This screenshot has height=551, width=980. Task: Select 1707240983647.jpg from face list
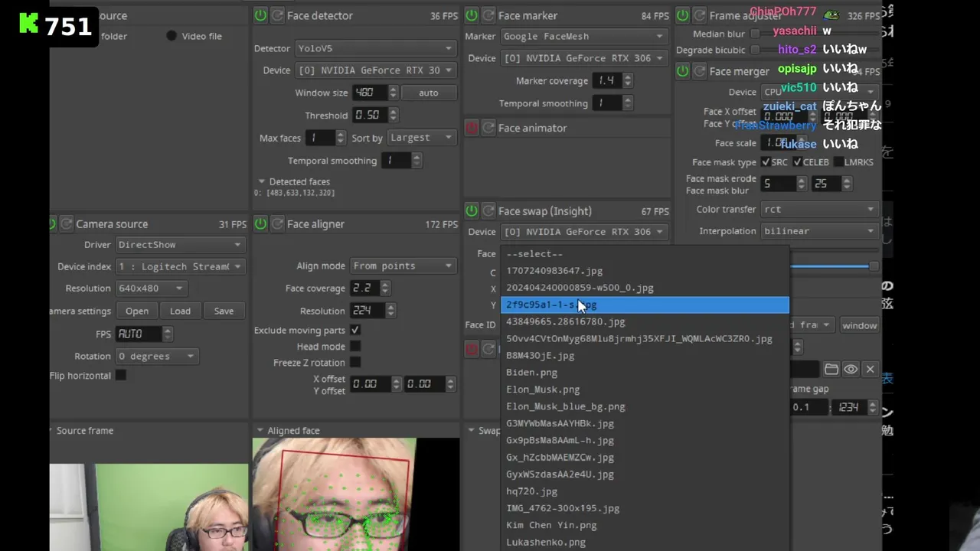pos(645,271)
